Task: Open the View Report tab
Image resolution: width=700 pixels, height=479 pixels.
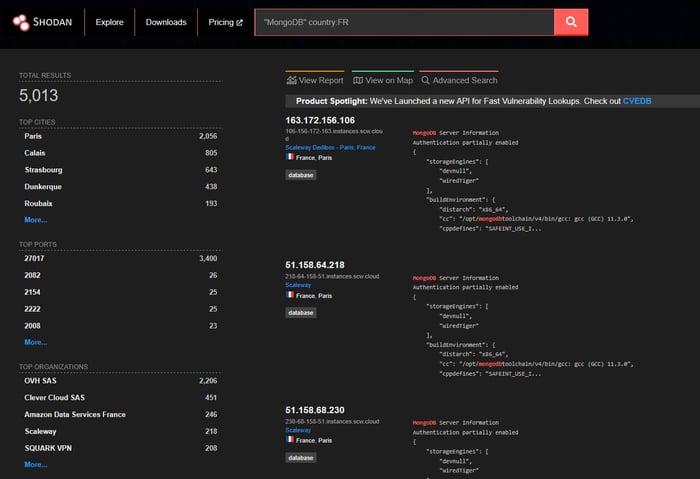Action: click(x=315, y=80)
